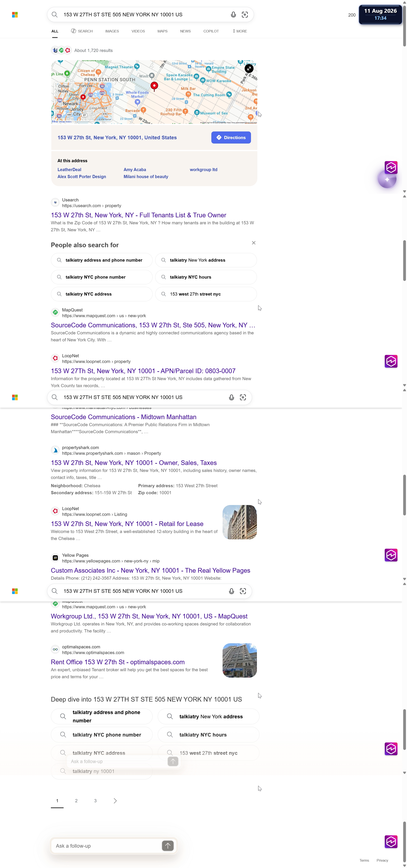
Task: Go to results page 2
Action: [x=76, y=801]
